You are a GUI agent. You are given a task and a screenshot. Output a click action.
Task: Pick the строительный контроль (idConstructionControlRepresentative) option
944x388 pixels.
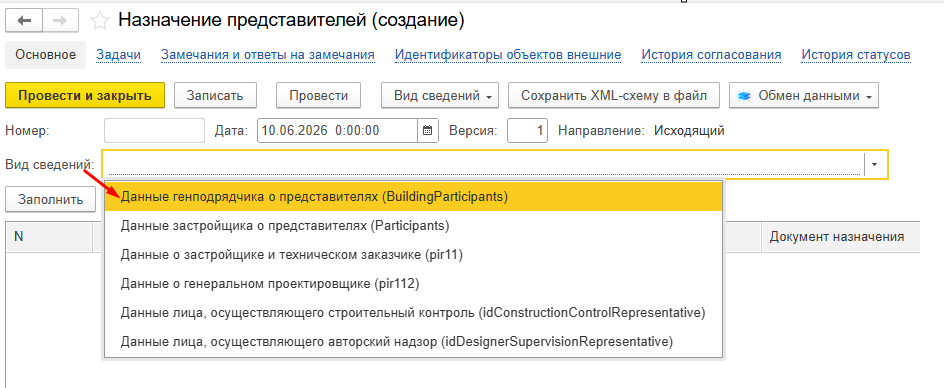(414, 313)
